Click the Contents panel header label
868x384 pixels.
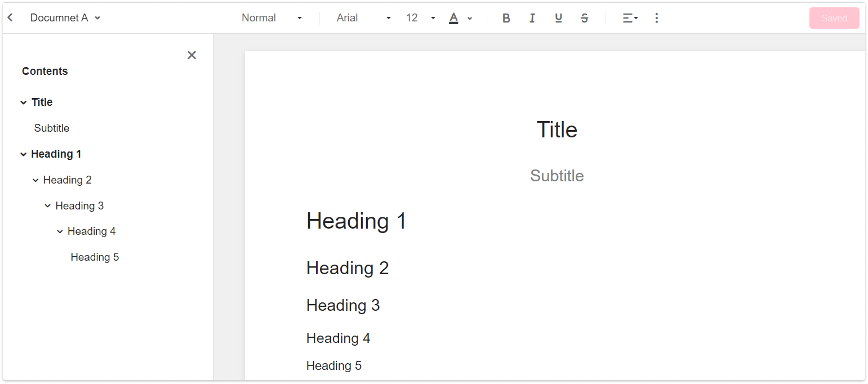(45, 72)
